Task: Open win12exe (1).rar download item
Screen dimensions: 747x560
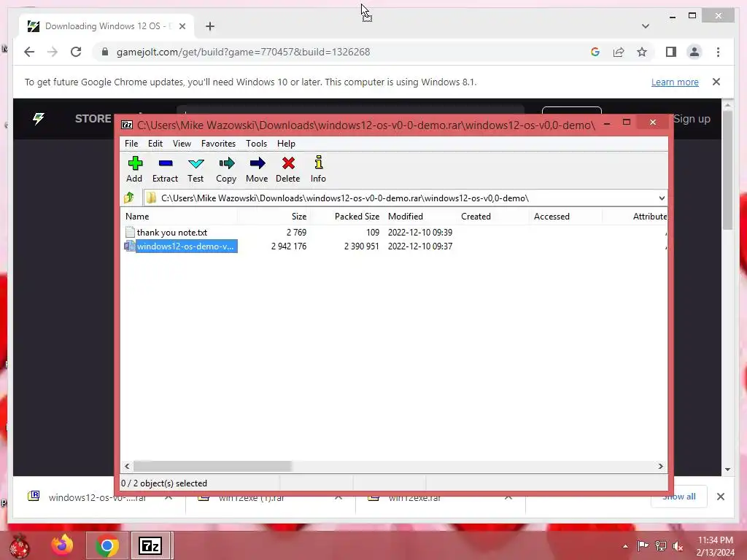Action: [x=251, y=497]
